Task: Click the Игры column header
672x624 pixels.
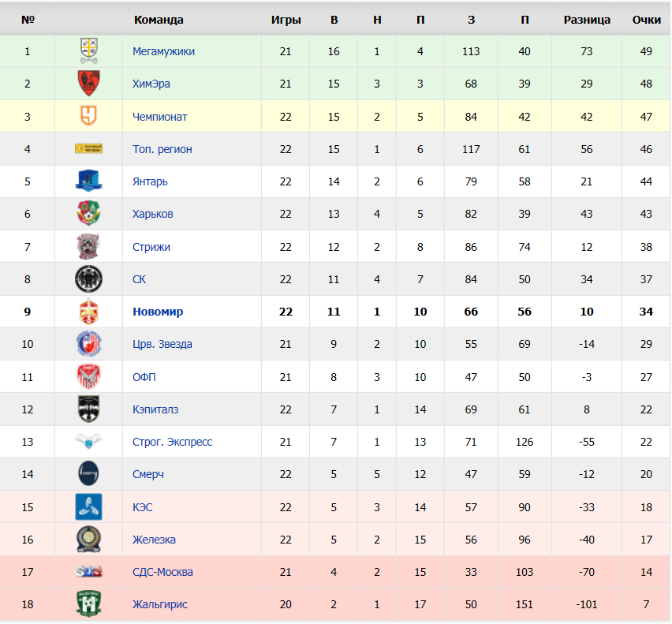Action: 286,20
